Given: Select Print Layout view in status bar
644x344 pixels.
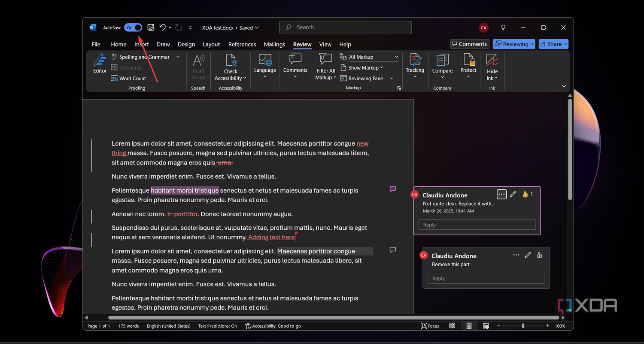Looking at the screenshot, I should [469, 326].
